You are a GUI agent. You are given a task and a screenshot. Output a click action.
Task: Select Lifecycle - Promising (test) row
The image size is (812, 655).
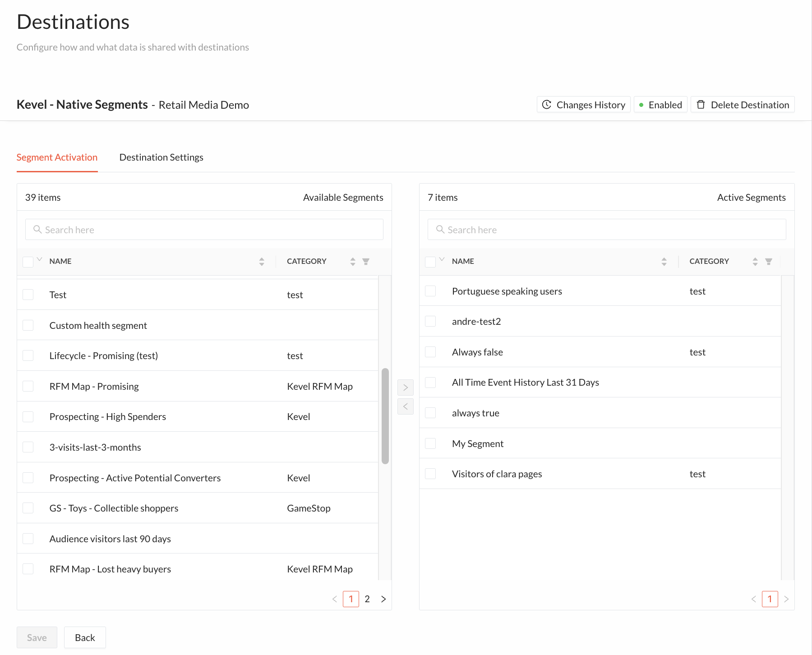point(198,355)
